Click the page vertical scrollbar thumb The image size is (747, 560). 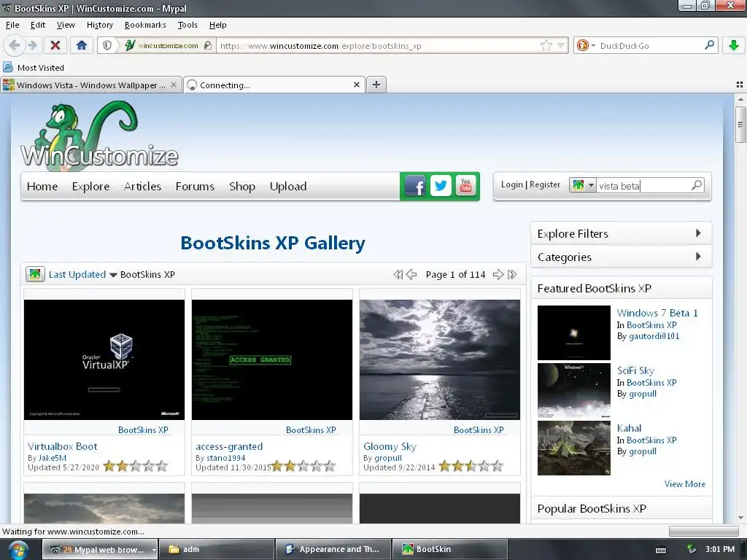(x=740, y=125)
